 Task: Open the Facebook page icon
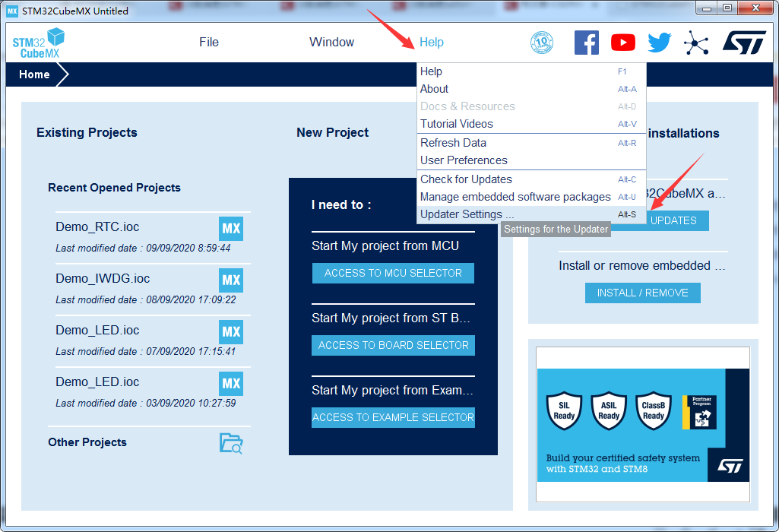tap(587, 43)
